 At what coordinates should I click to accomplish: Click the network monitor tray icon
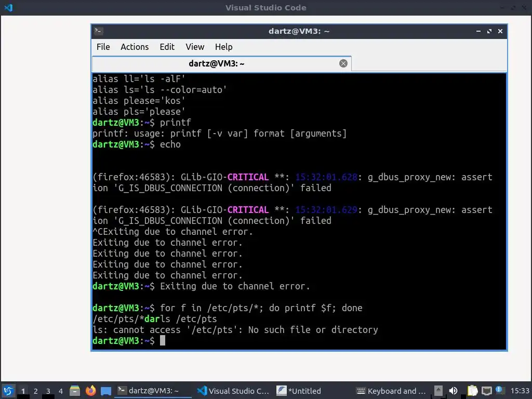487,391
